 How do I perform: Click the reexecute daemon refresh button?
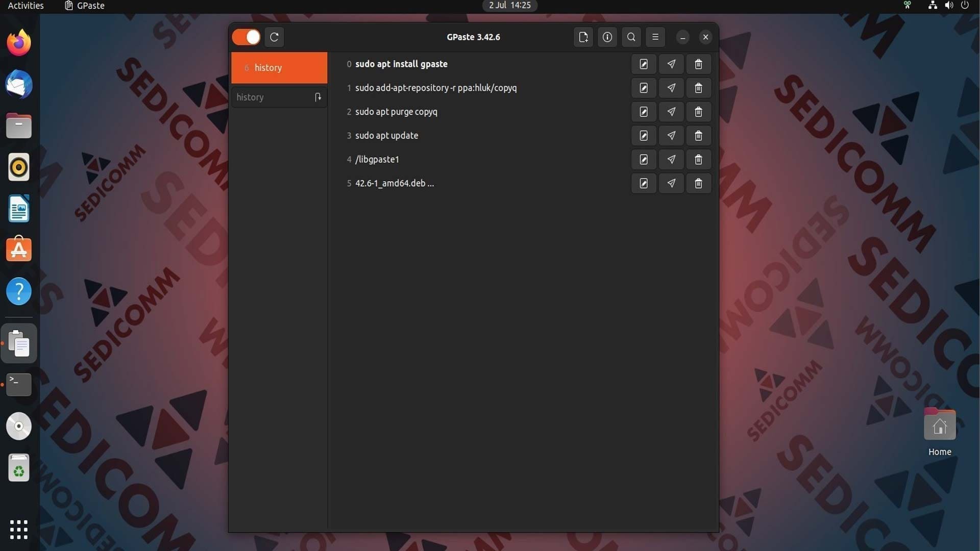tap(274, 37)
